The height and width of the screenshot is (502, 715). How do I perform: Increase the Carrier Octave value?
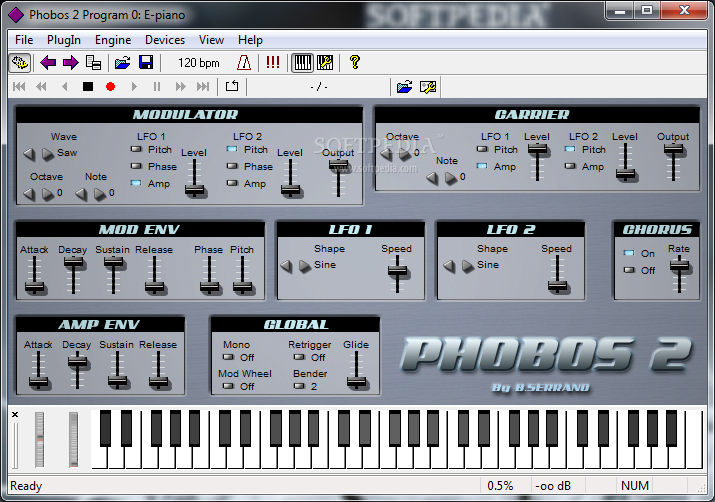click(x=405, y=154)
